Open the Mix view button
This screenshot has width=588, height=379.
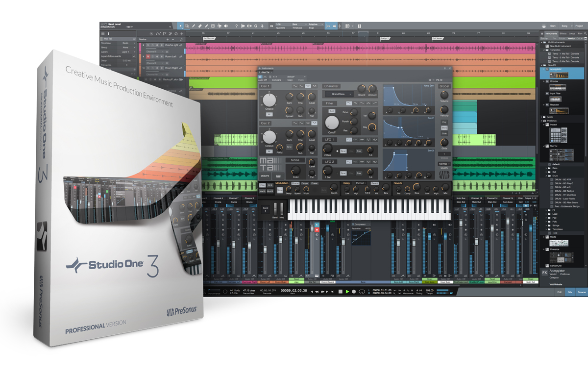(x=570, y=292)
